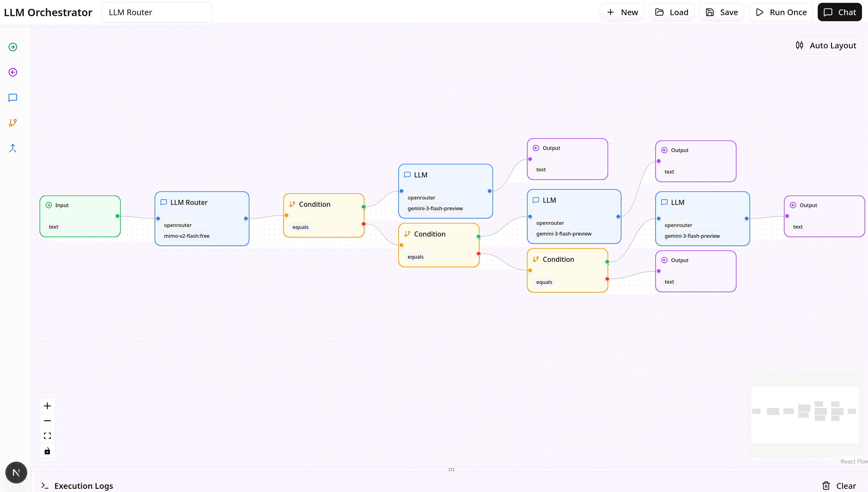
Task: Fit view to the workflow
Action: (47, 436)
